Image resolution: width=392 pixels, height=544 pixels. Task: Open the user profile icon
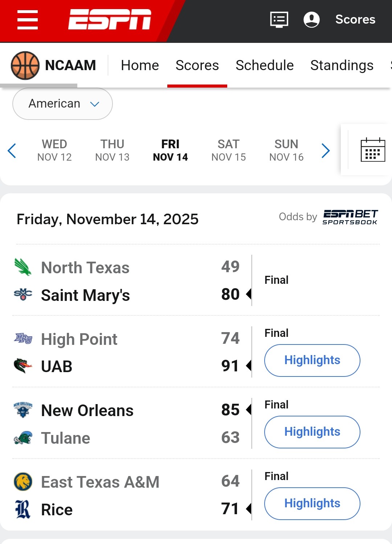[x=311, y=20]
